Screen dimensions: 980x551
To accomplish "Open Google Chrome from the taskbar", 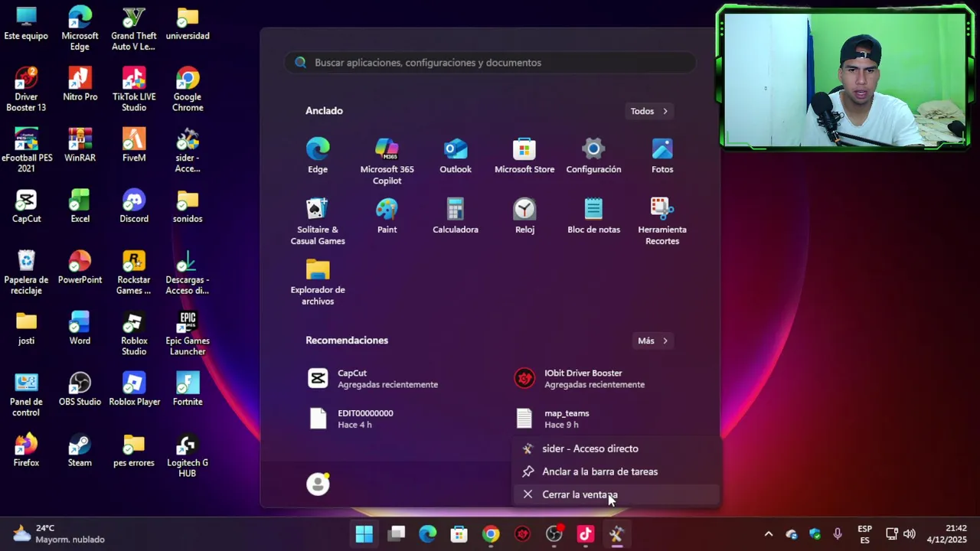I will pos(491,534).
